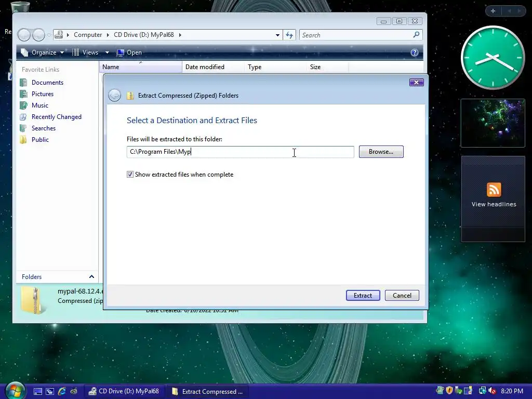Click View headlines in Feed gadget

[x=494, y=204]
